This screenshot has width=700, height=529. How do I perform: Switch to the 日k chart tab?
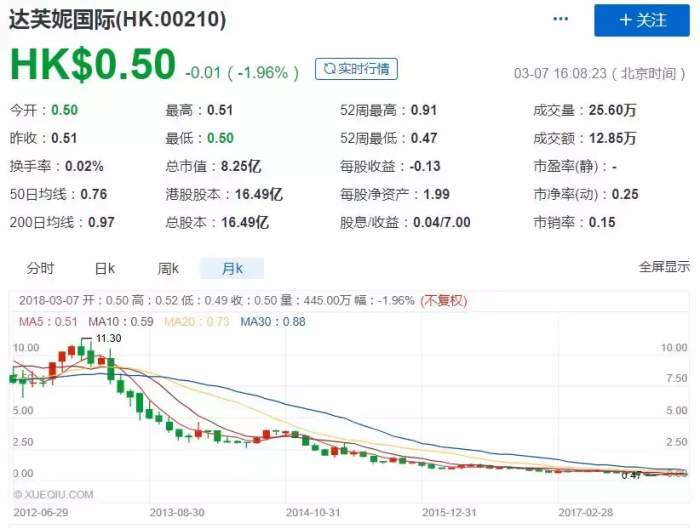pos(105,268)
